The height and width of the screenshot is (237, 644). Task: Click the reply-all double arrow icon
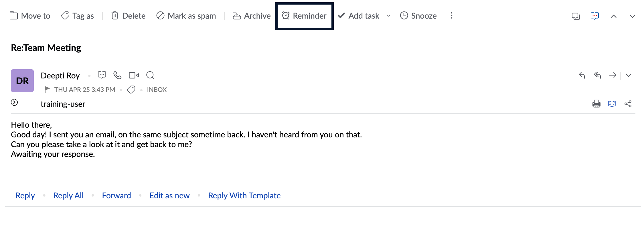click(x=597, y=75)
